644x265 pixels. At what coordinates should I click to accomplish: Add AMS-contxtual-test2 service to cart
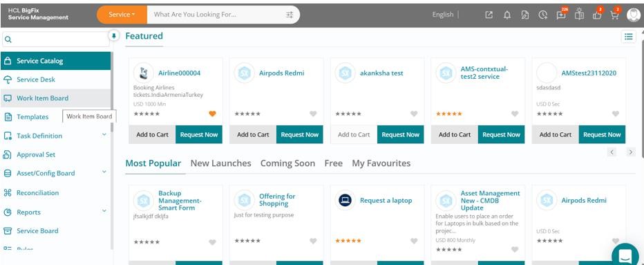coord(455,134)
